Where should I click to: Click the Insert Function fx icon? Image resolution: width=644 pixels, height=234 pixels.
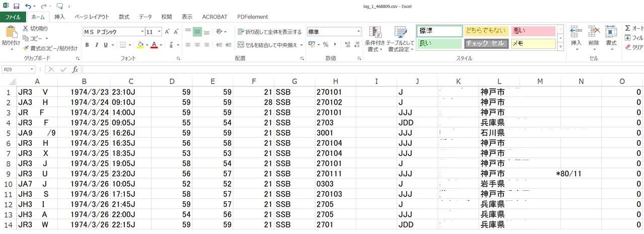click(x=75, y=69)
